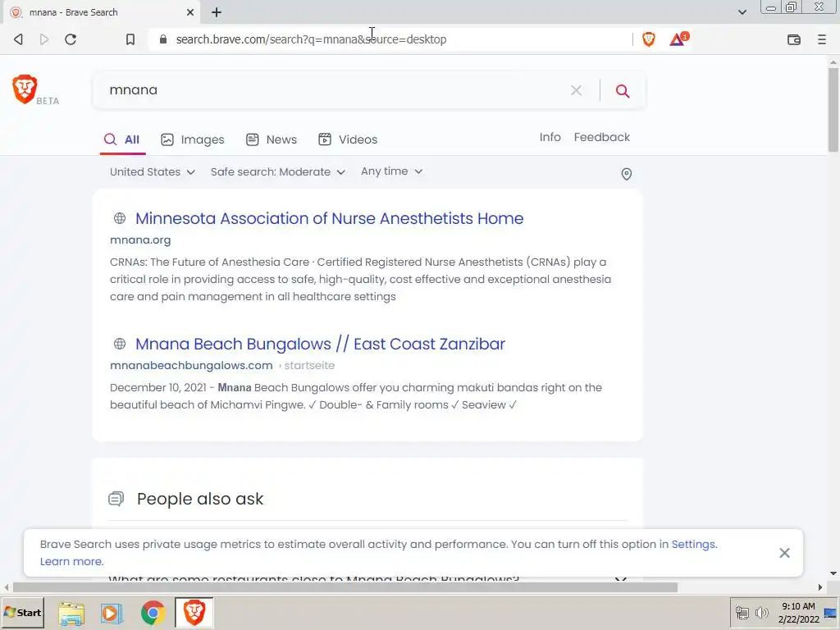This screenshot has width=840, height=630.
Task: Open Brave Rewards triangle icon
Action: (678, 39)
